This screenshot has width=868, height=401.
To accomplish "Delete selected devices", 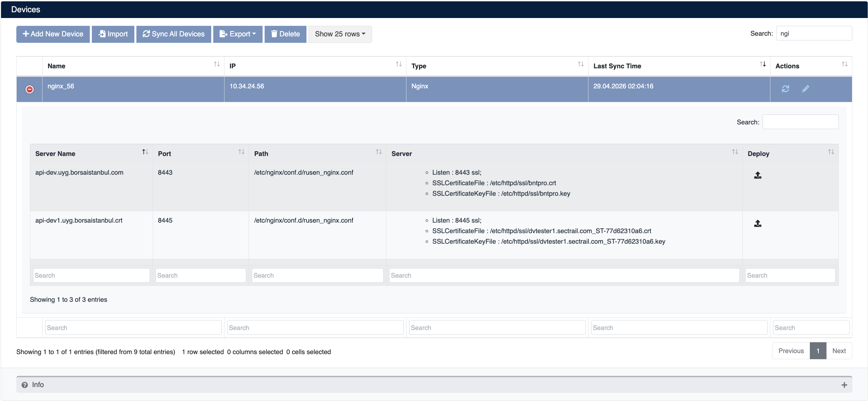I will [x=285, y=34].
